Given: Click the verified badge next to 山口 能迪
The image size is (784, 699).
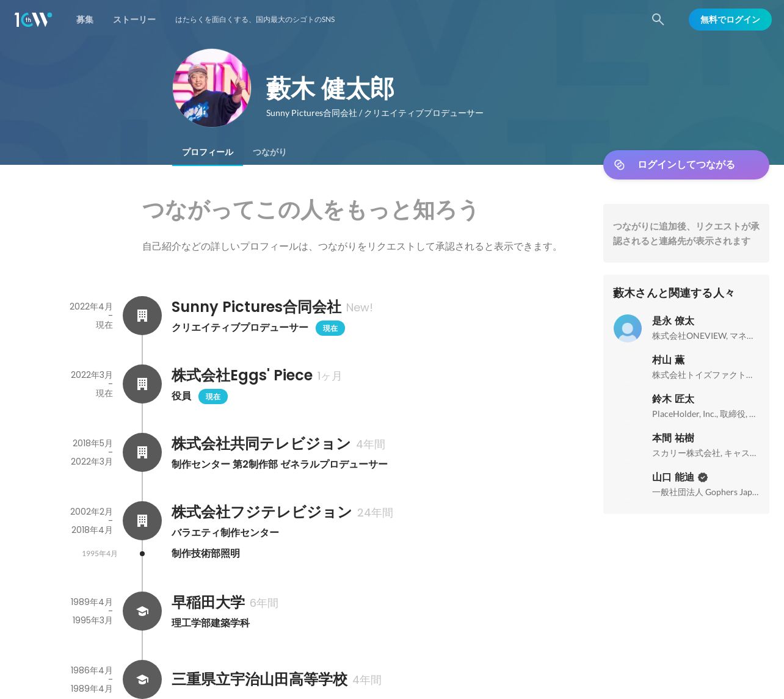Looking at the screenshot, I should tap(703, 477).
